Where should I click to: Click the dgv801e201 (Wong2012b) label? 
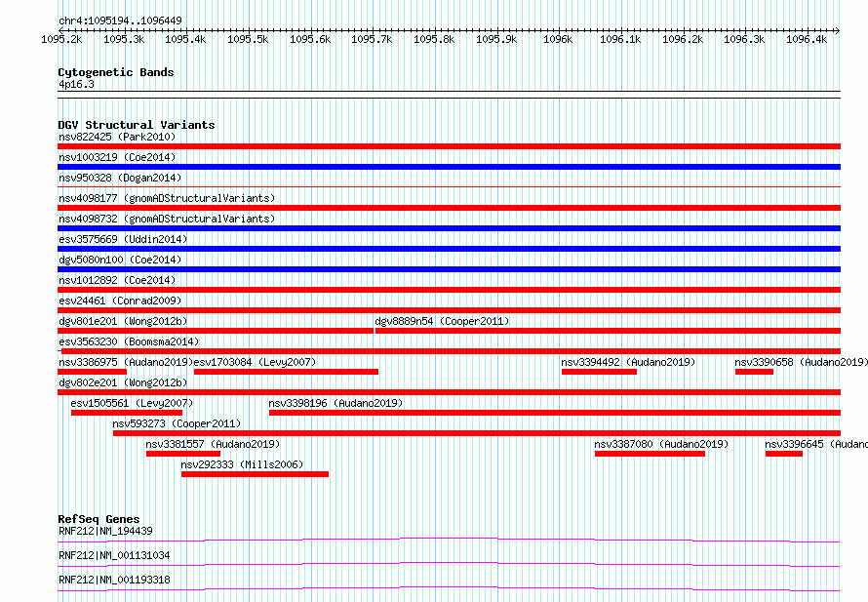pyautogui.click(x=123, y=321)
